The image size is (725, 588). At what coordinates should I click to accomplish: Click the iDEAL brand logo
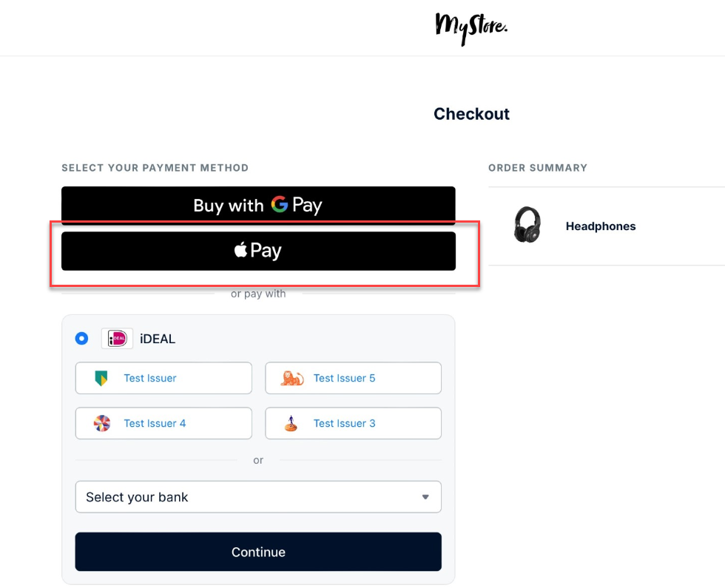pos(117,339)
